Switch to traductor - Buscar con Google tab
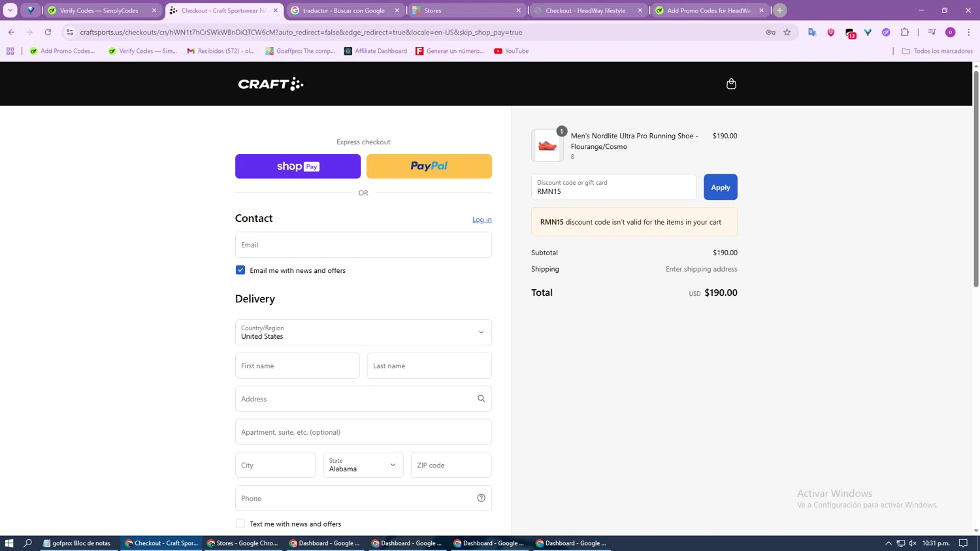 [344, 10]
